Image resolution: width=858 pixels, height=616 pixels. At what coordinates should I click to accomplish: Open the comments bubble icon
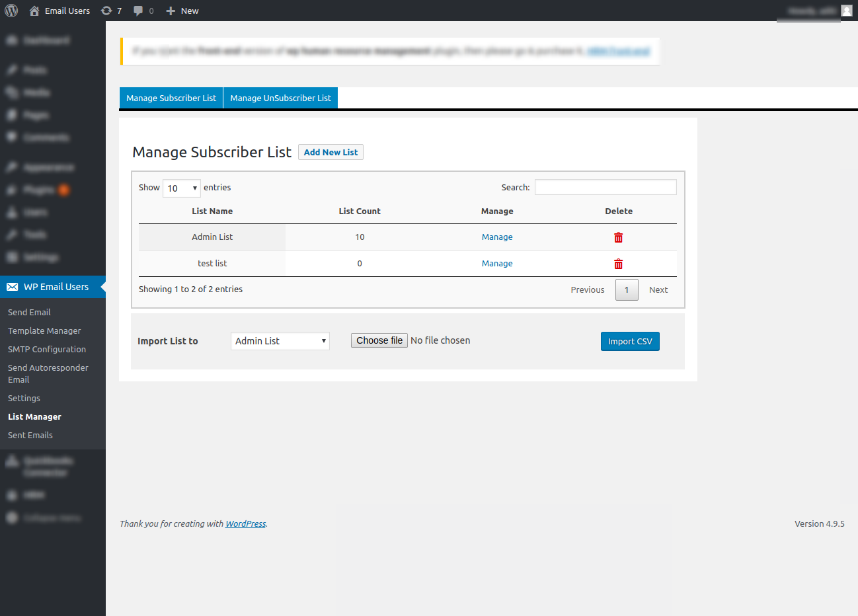(x=138, y=11)
